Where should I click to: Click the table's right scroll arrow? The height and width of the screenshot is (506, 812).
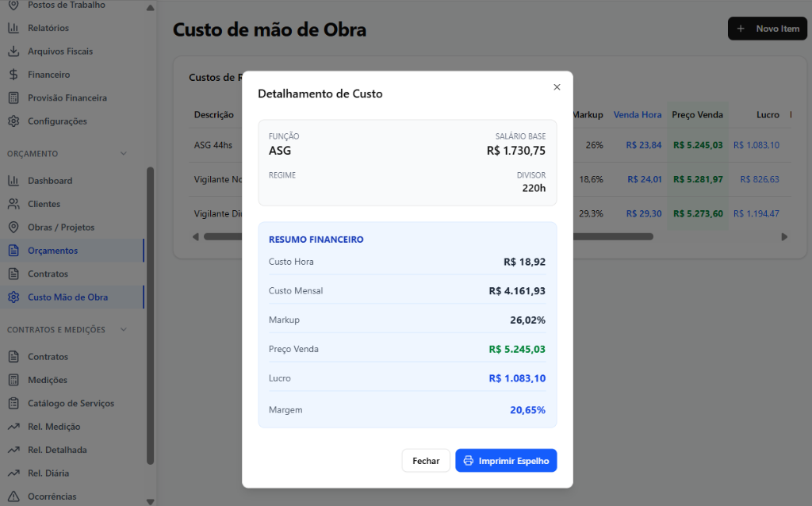pyautogui.click(x=784, y=236)
